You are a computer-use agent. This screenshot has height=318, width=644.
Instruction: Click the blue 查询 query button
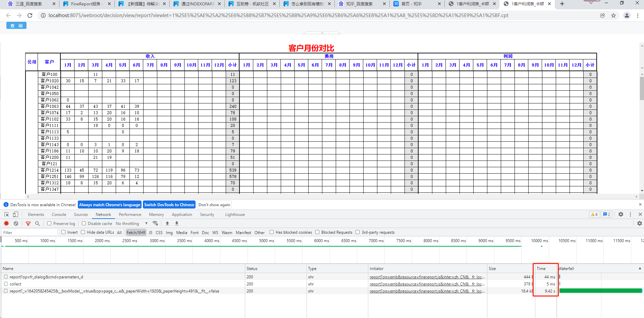pos(16,26)
